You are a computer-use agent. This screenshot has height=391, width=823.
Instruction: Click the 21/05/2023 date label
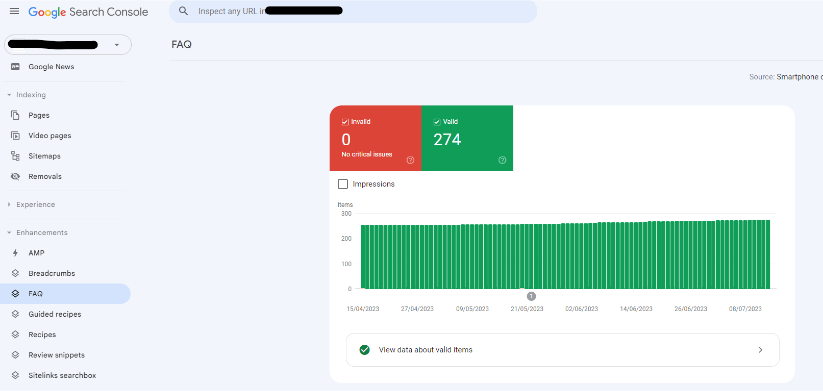coord(527,309)
